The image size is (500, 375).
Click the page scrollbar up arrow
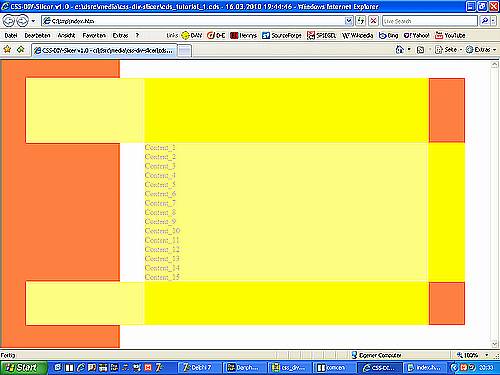(495, 64)
